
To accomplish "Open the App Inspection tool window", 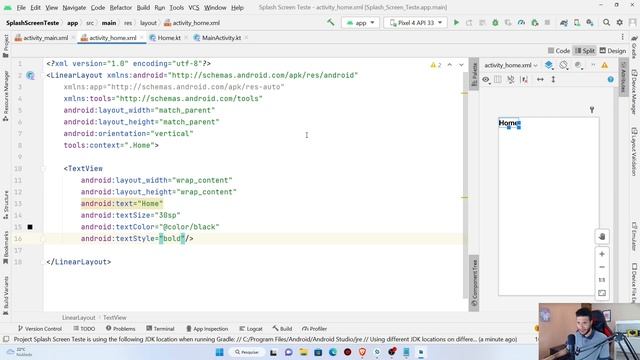I will [207, 329].
